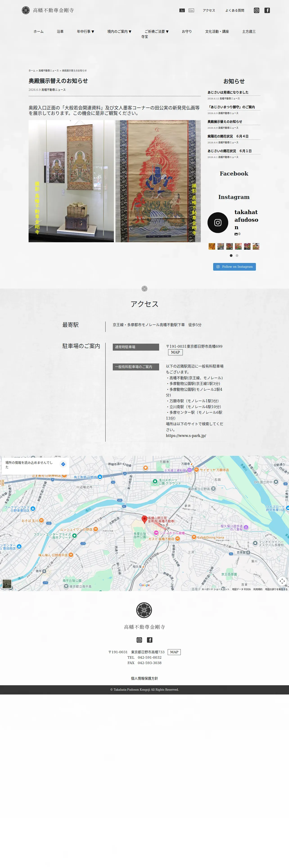The image size is (289, 868).
Task: Open the アクセス link in the header
Action: tap(209, 10)
